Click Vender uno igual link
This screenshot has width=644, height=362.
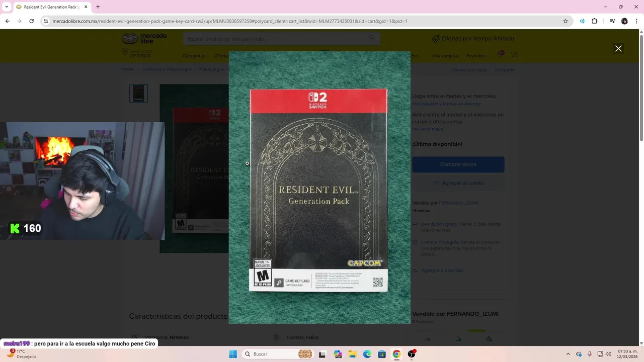click(469, 70)
